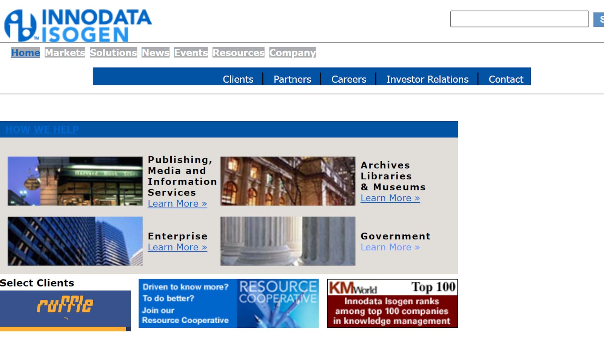Click the Innodata Isogen logo

tap(78, 26)
